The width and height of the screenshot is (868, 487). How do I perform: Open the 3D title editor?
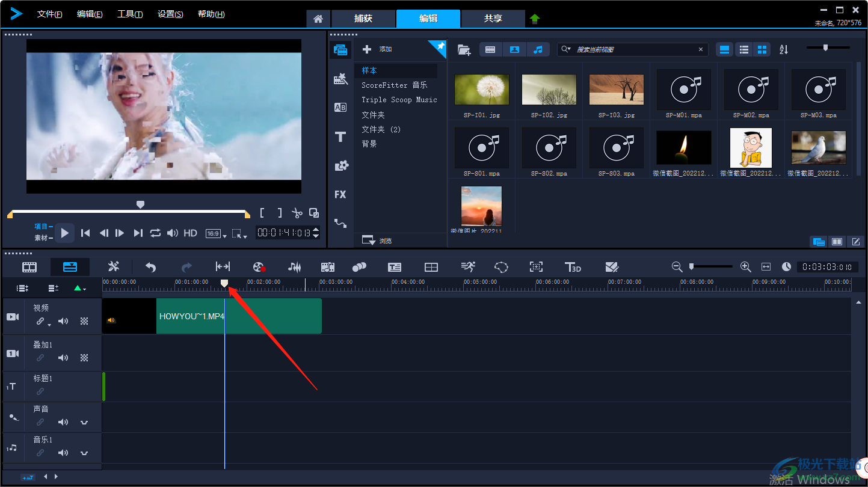[573, 267]
